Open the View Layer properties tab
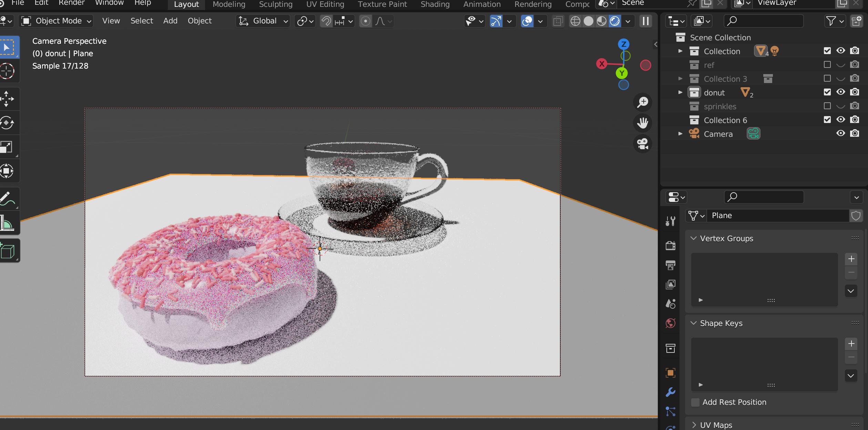 (670, 284)
